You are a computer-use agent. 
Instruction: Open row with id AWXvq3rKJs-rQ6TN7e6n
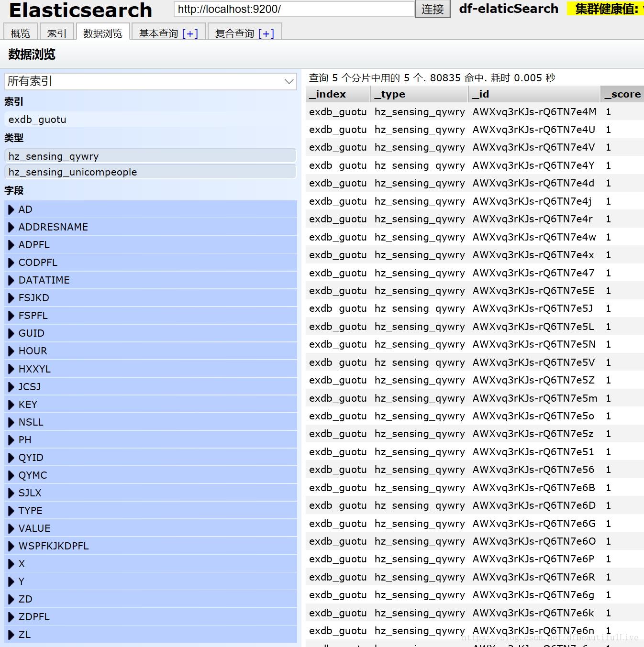point(475,630)
